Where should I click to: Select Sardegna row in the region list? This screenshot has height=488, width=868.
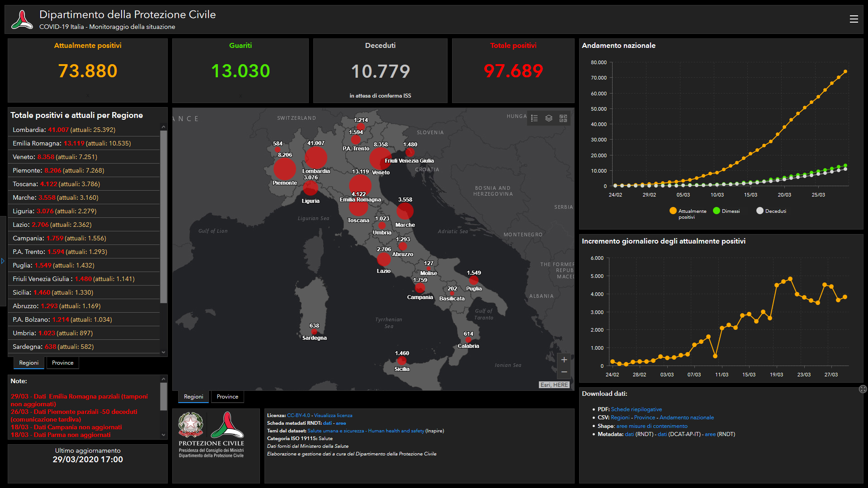tap(84, 347)
